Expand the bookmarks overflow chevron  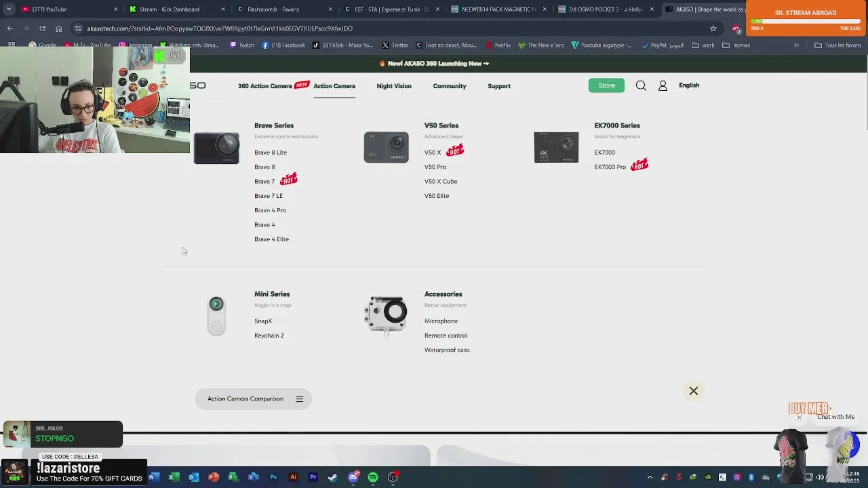pos(796,45)
